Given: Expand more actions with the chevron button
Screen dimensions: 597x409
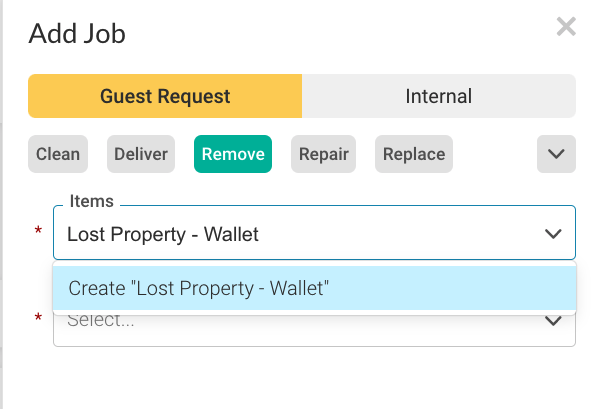Looking at the screenshot, I should pyautogui.click(x=556, y=154).
